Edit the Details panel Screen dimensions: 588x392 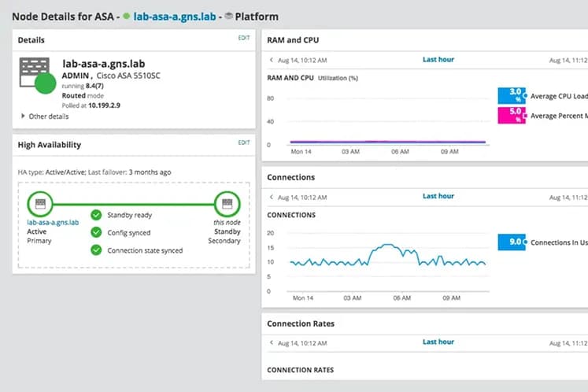coord(244,38)
